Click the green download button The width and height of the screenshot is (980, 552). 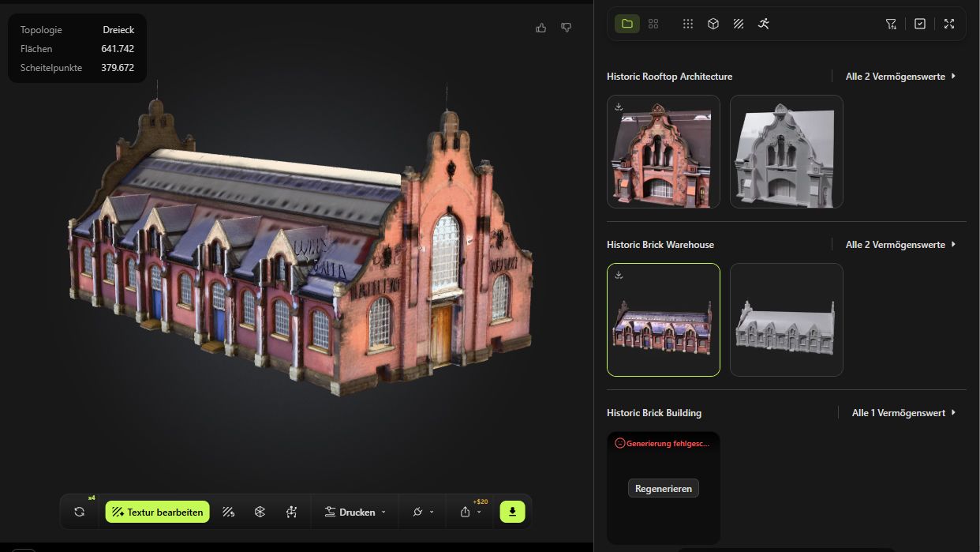coord(512,512)
